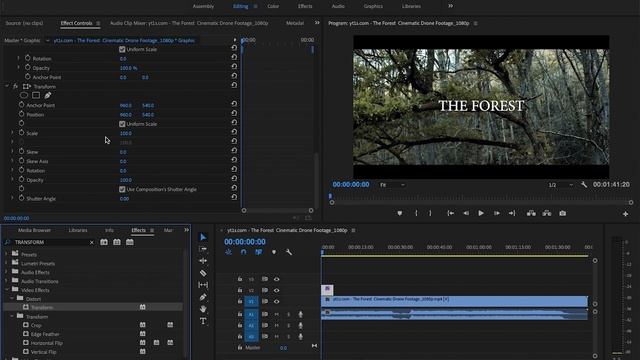Lock the V1 track
Image resolution: width=640 pixels, height=360 pixels.
coord(240,301)
